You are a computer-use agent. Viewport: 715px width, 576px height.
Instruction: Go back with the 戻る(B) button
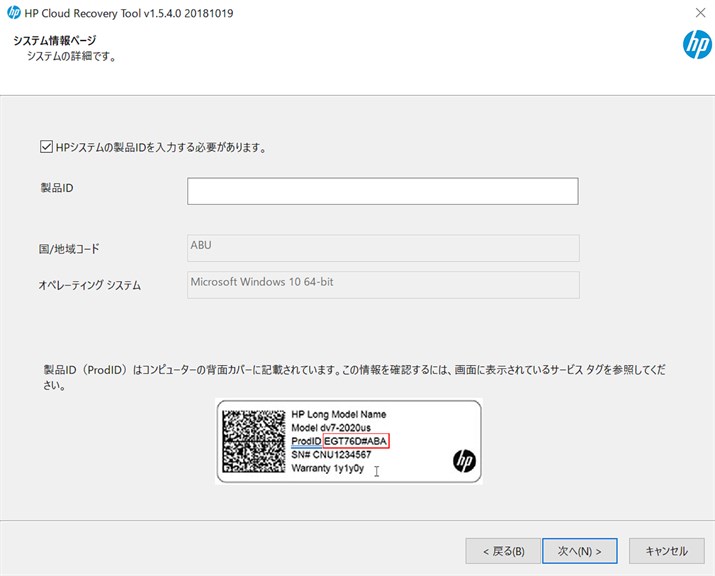coord(503,551)
